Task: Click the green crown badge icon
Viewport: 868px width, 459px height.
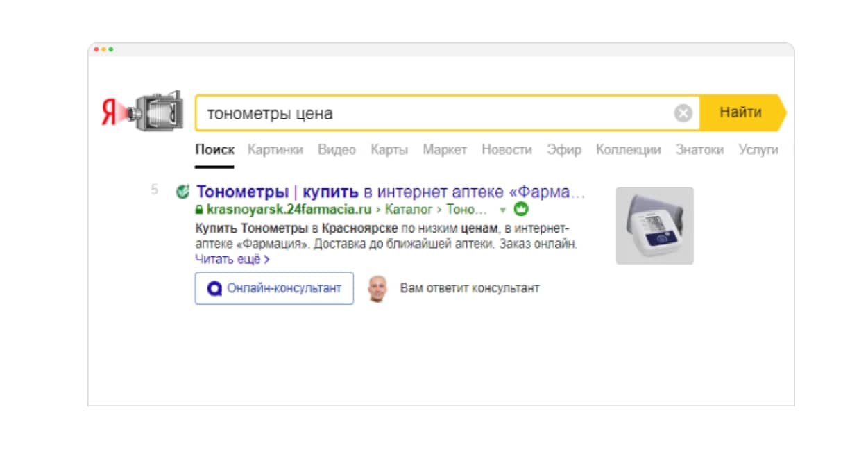Action: pos(521,209)
